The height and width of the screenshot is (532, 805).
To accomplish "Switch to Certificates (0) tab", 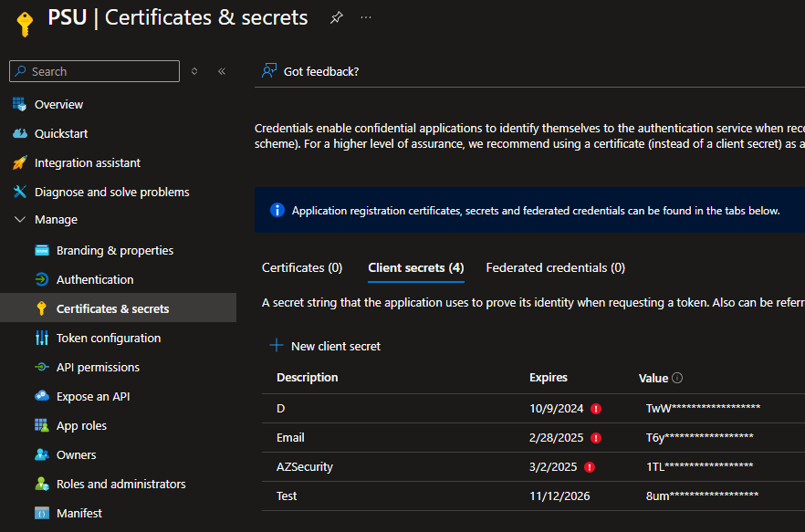I will (302, 268).
